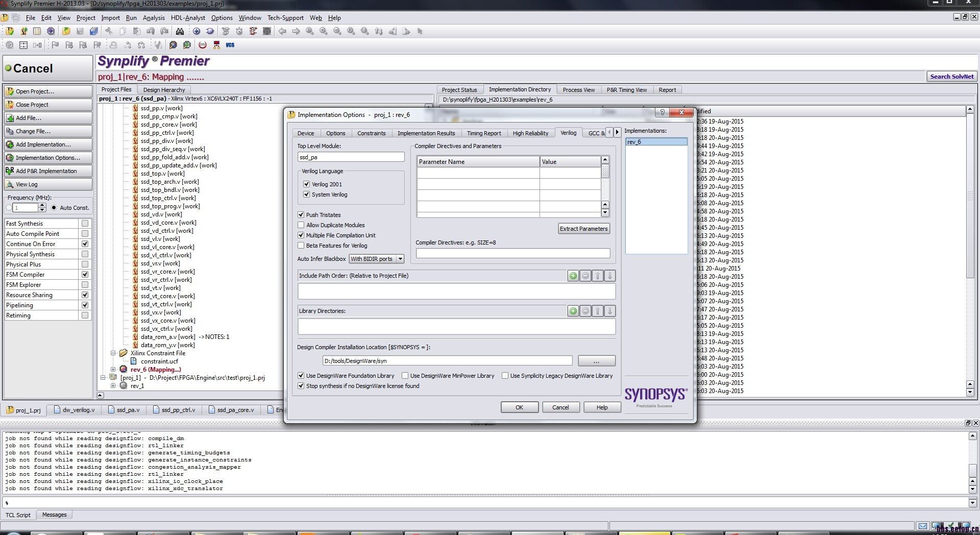980x535 pixels.
Task: Click the VCS simulator toolbar icon
Action: point(230,45)
